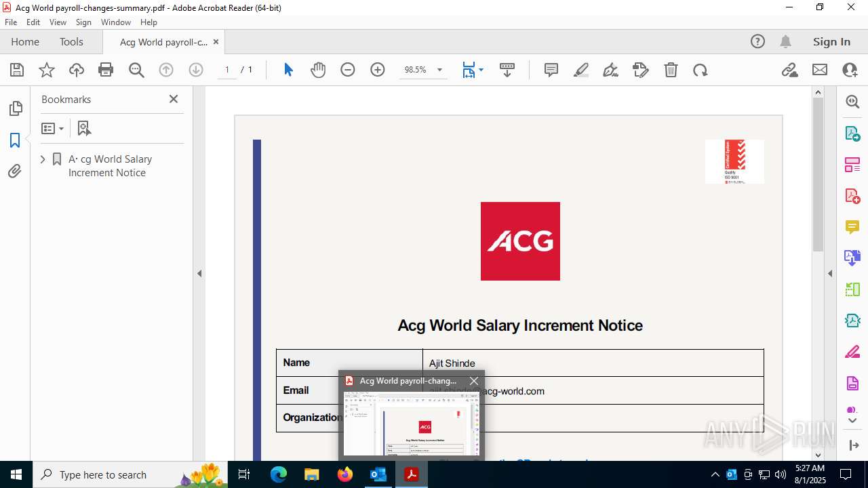868x488 pixels.
Task: Open Firefox from taskbar
Action: coord(345,474)
